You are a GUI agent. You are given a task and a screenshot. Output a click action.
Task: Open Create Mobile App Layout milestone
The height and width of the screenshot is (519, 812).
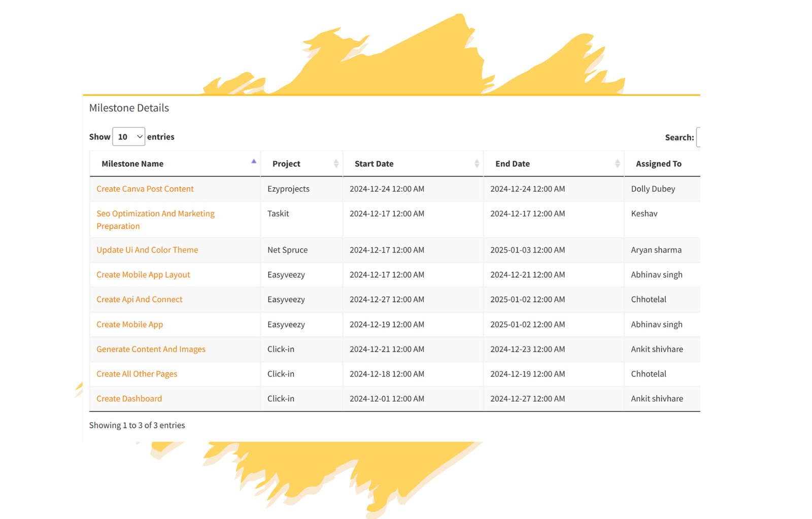pos(143,275)
